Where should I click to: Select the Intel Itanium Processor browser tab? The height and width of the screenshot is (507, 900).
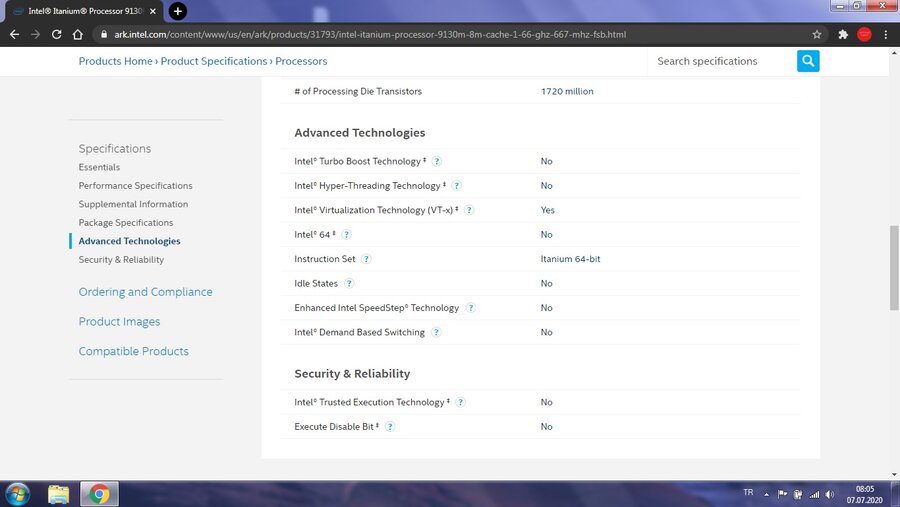(x=84, y=11)
